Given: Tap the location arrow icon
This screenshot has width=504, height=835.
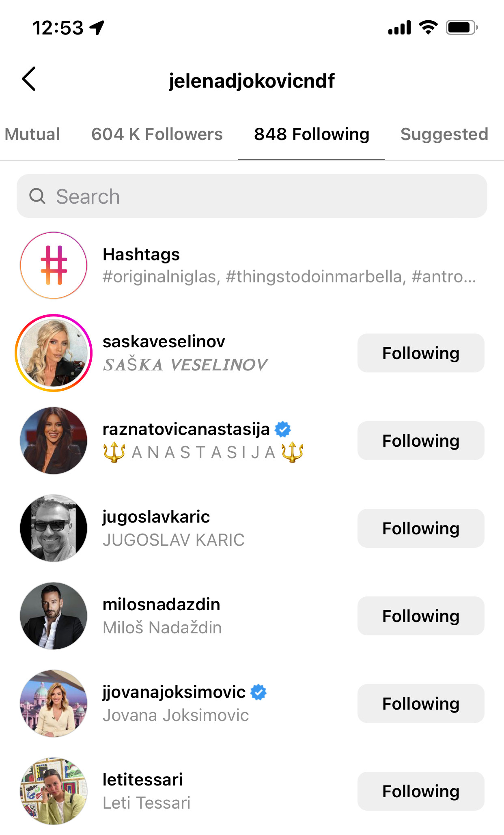Looking at the screenshot, I should tap(97, 28).
